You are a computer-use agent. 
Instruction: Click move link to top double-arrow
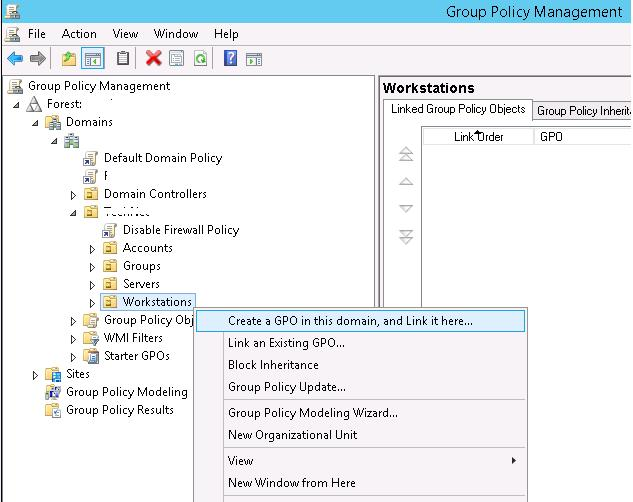(x=406, y=154)
